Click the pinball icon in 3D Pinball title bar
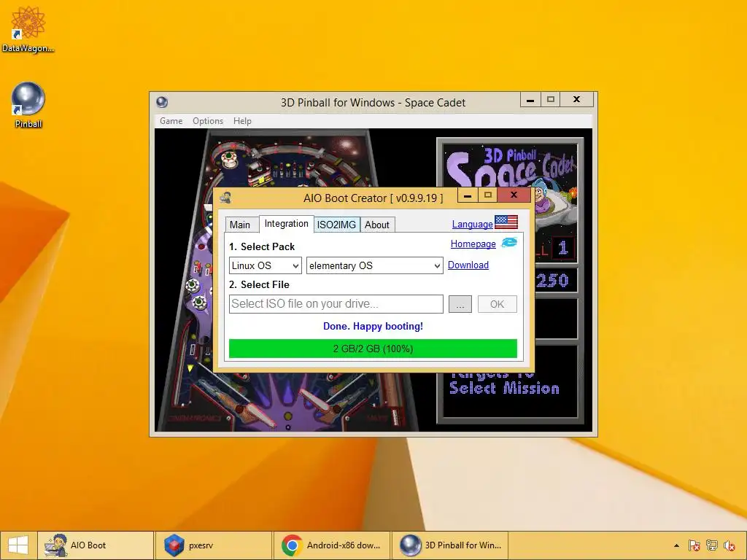The height and width of the screenshot is (560, 747). (x=162, y=102)
